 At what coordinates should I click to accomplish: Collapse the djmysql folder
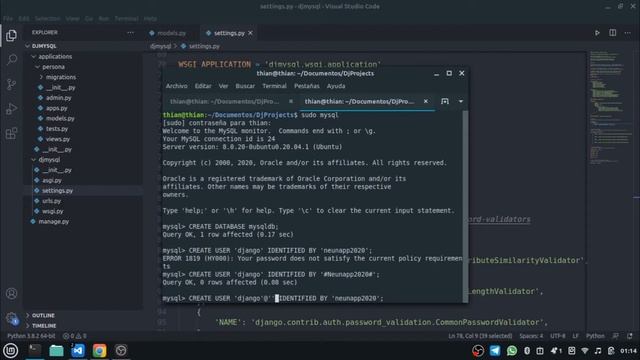pos(83,160)
